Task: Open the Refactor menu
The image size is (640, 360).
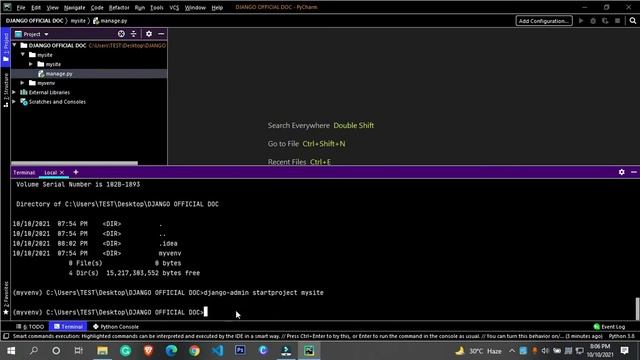Action: 119,7
